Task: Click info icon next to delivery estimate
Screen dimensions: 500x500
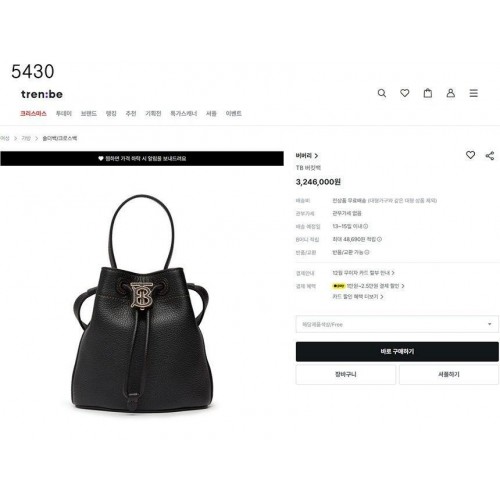Action: (x=366, y=226)
